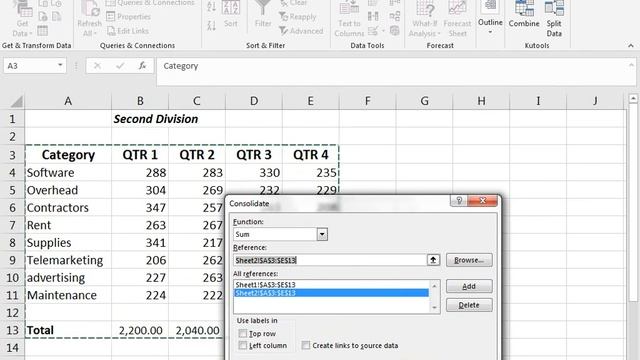Click the Maintenance cell
The height and width of the screenshot is (360, 640).
click(68, 296)
